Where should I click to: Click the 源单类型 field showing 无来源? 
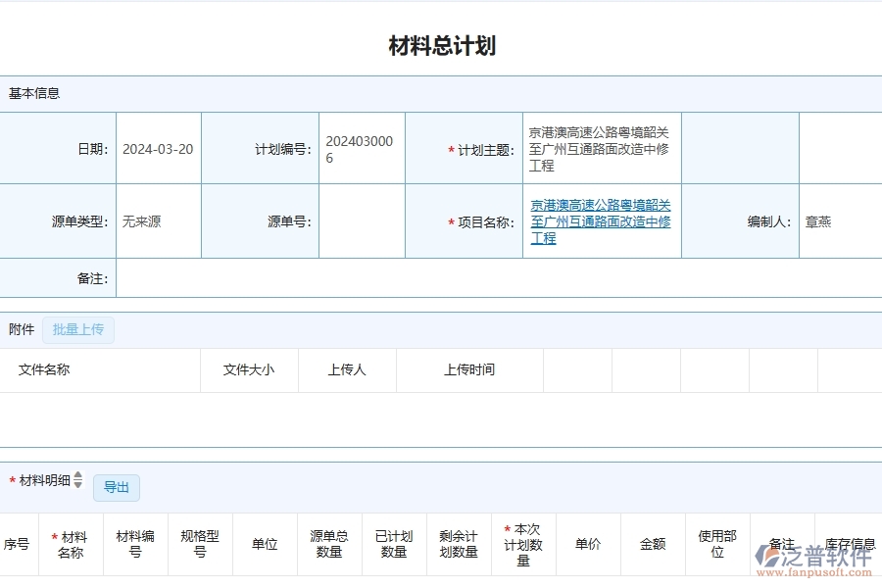coord(159,221)
